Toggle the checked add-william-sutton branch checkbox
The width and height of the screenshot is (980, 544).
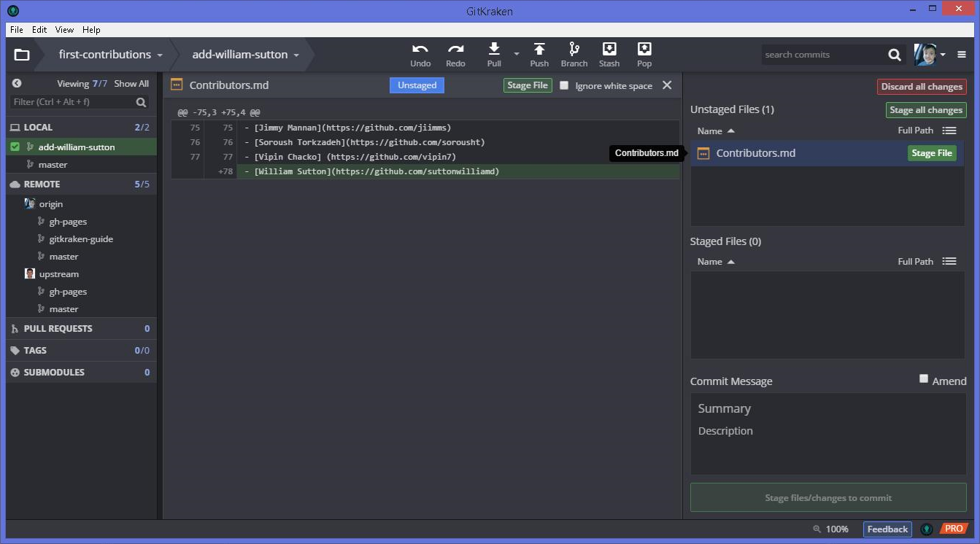click(x=15, y=147)
